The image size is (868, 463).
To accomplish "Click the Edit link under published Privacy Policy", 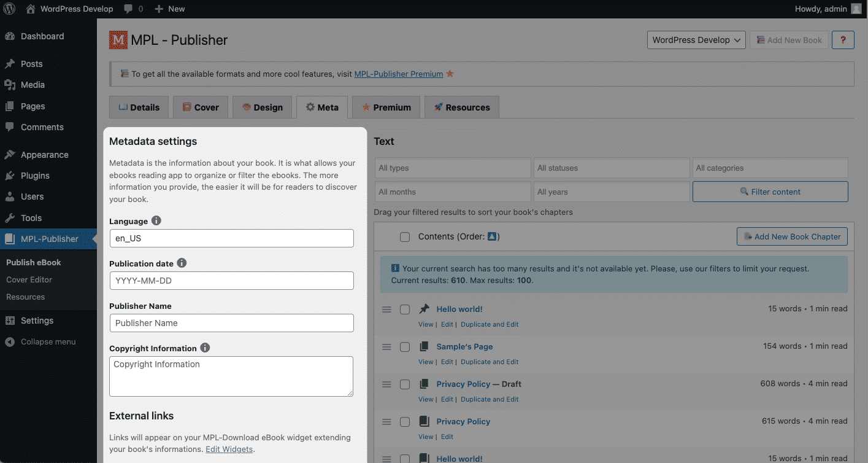I will [447, 437].
